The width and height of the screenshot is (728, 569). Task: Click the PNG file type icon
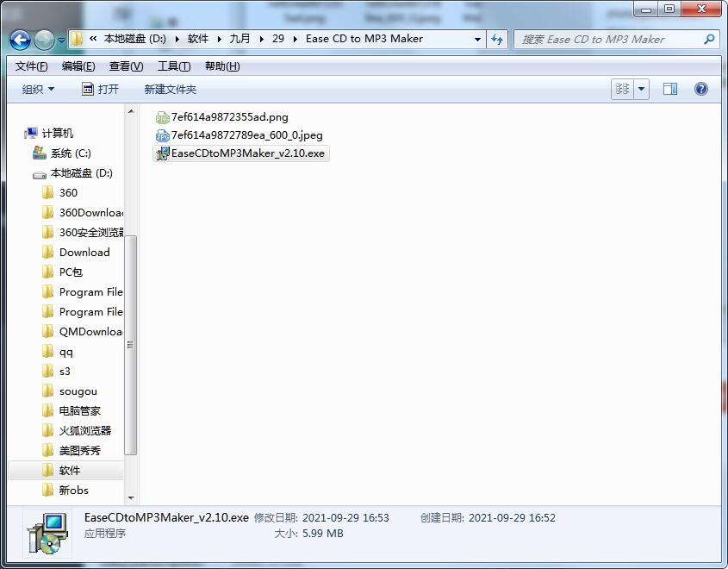pyautogui.click(x=162, y=117)
